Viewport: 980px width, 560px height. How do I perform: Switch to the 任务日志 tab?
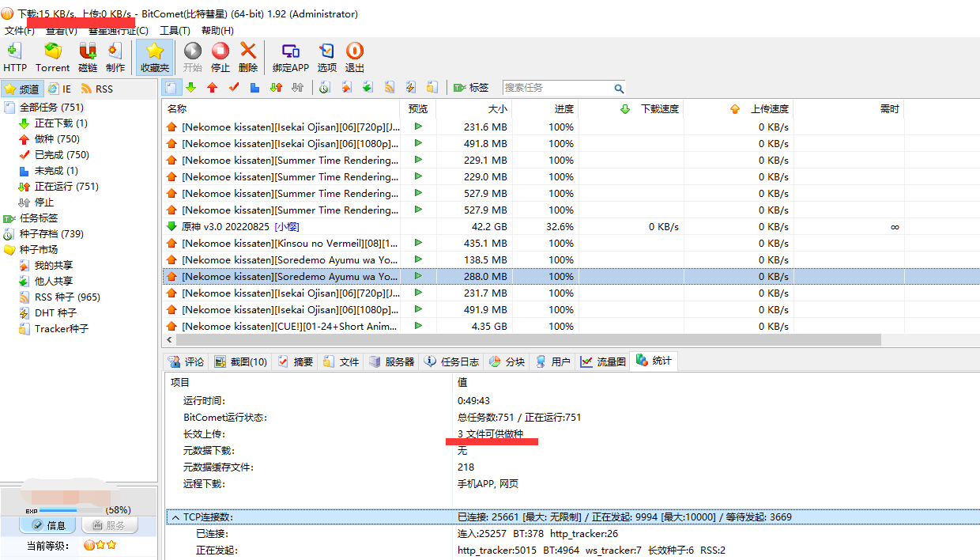pyautogui.click(x=452, y=361)
